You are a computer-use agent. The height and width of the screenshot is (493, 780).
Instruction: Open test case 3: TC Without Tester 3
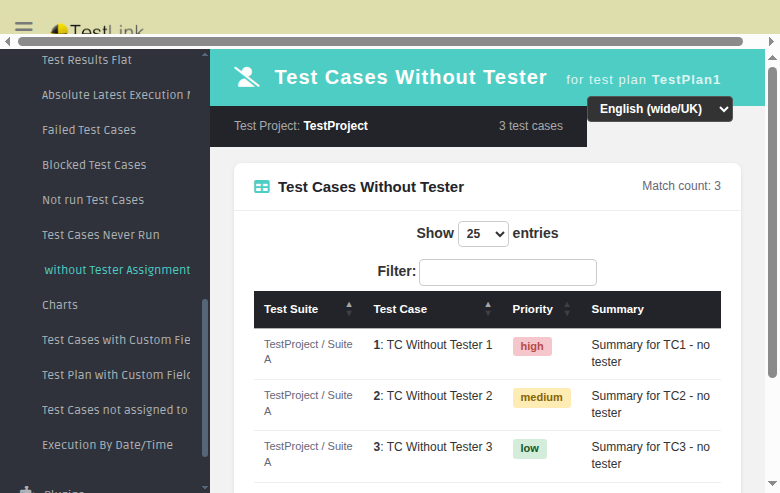coord(433,447)
